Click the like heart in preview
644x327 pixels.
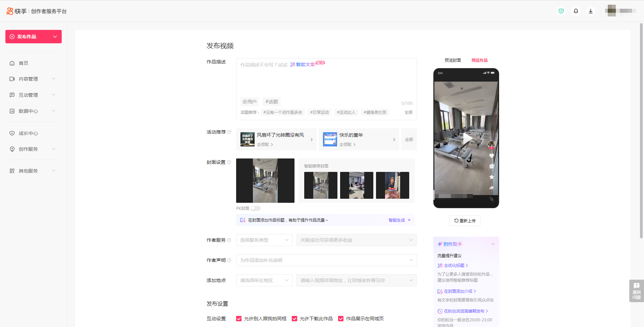(491, 156)
